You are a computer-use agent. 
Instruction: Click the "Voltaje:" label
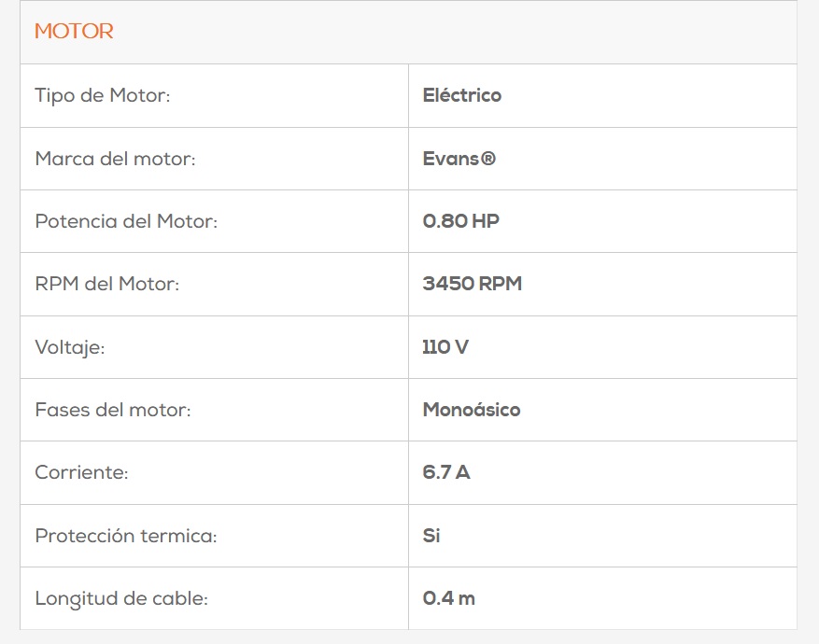click(70, 347)
